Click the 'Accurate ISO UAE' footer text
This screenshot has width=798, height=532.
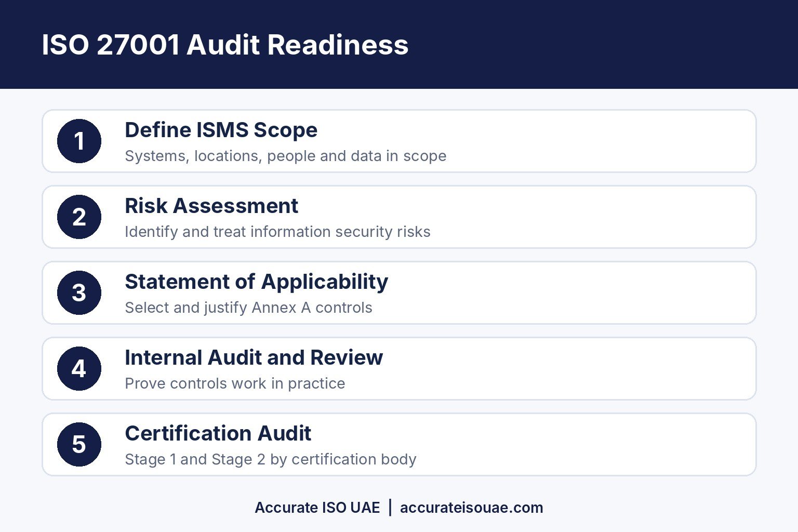(317, 508)
